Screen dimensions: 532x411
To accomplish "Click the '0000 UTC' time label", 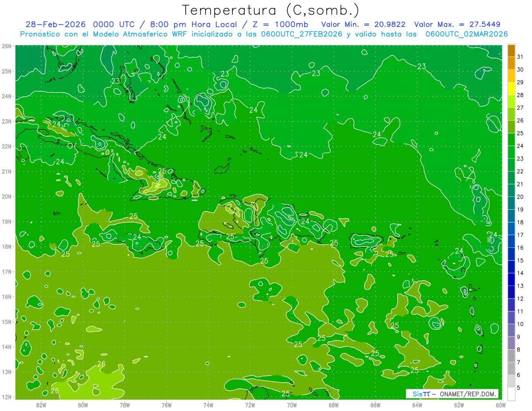I will 115,24.
